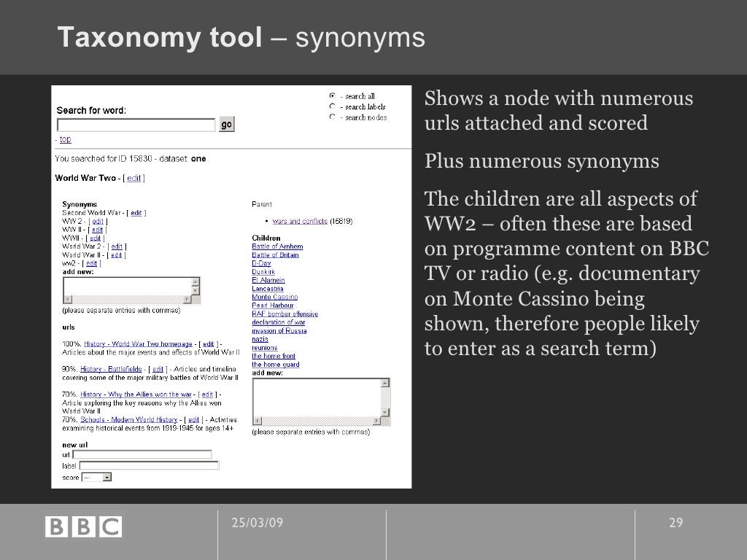Viewport: 747px width, 560px height.
Task: Click the new url 'url' input field
Action: click(142, 455)
